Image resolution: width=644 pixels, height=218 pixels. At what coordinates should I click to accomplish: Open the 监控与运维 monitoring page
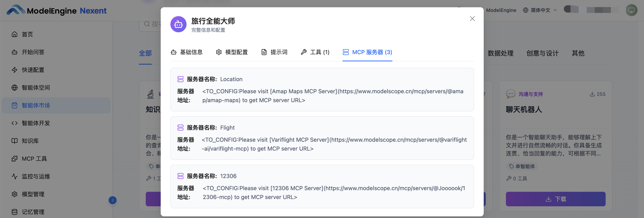[x=36, y=176]
